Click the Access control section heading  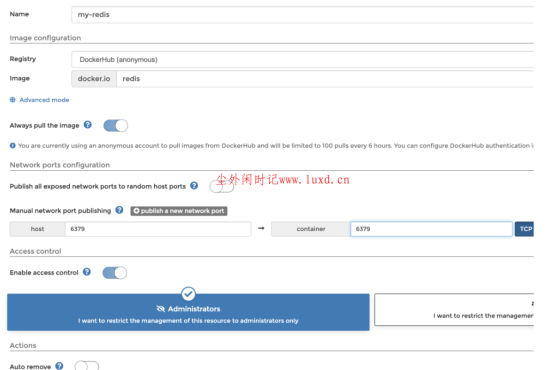click(x=35, y=251)
